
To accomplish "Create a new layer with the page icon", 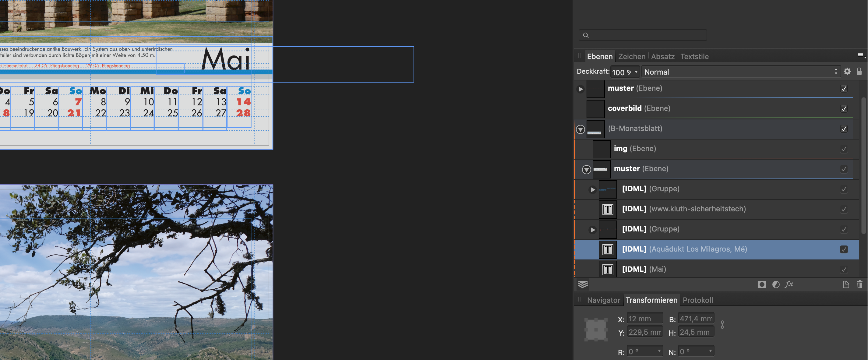I will tap(846, 284).
